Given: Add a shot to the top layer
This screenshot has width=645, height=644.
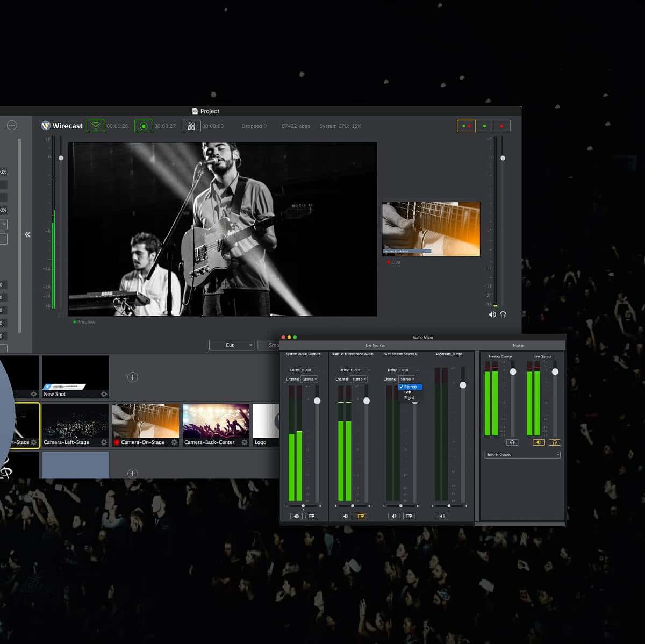Looking at the screenshot, I should (x=133, y=377).
